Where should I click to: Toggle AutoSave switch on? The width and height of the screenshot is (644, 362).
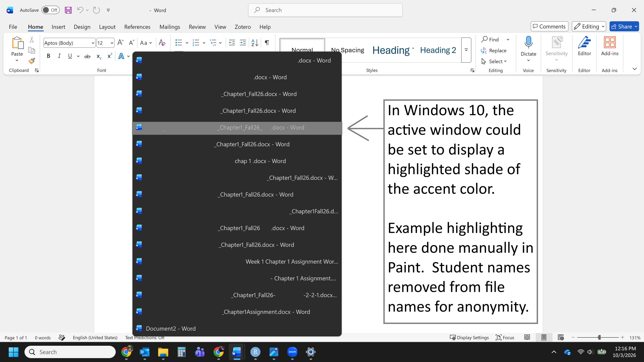pos(50,10)
